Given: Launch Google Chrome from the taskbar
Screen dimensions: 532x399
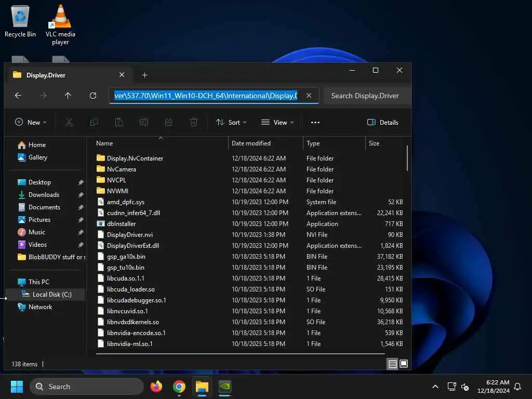Looking at the screenshot, I should [179, 387].
